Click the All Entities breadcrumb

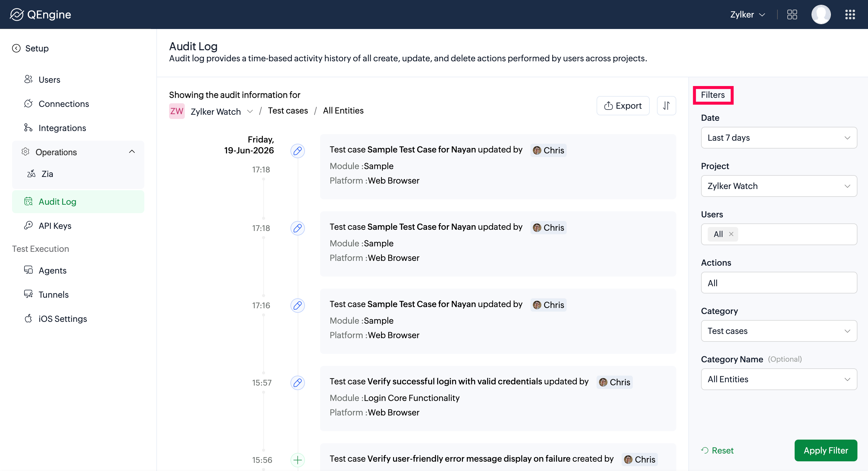pyautogui.click(x=343, y=111)
